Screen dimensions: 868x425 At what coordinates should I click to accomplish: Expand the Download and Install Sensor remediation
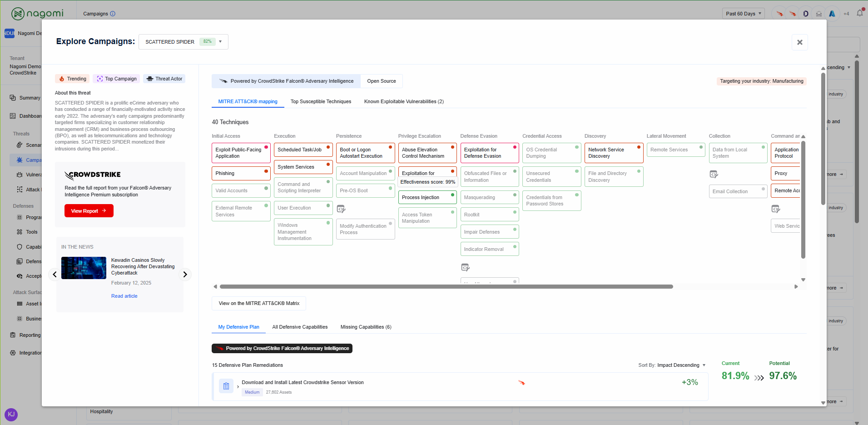[x=238, y=387]
